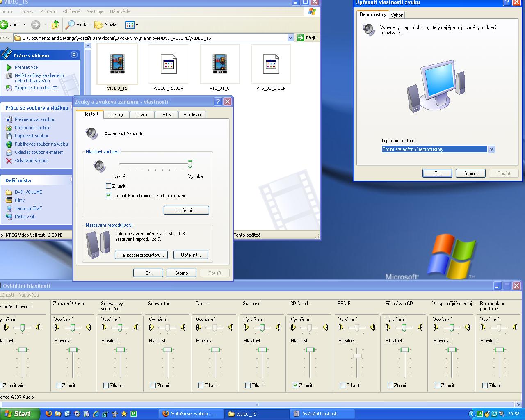Click the Složky folders toolbar icon
The height and width of the screenshot is (420, 525).
pos(99,25)
